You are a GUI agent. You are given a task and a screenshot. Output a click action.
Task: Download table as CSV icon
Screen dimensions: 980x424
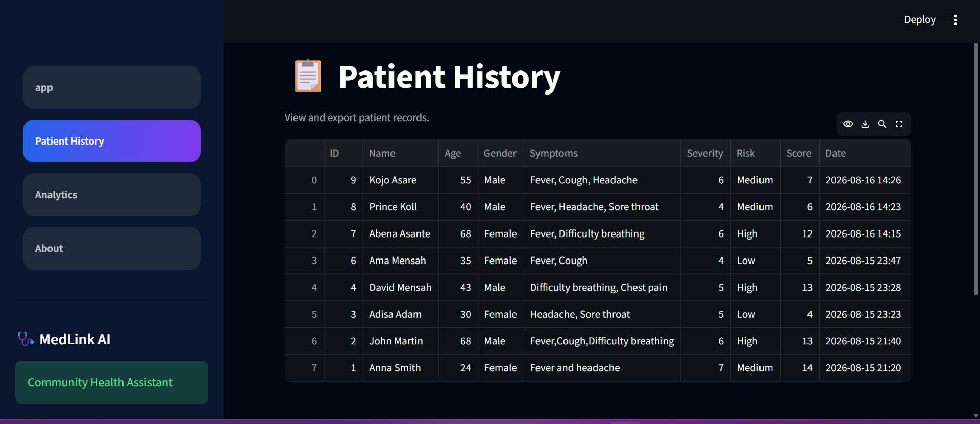pyautogui.click(x=865, y=124)
